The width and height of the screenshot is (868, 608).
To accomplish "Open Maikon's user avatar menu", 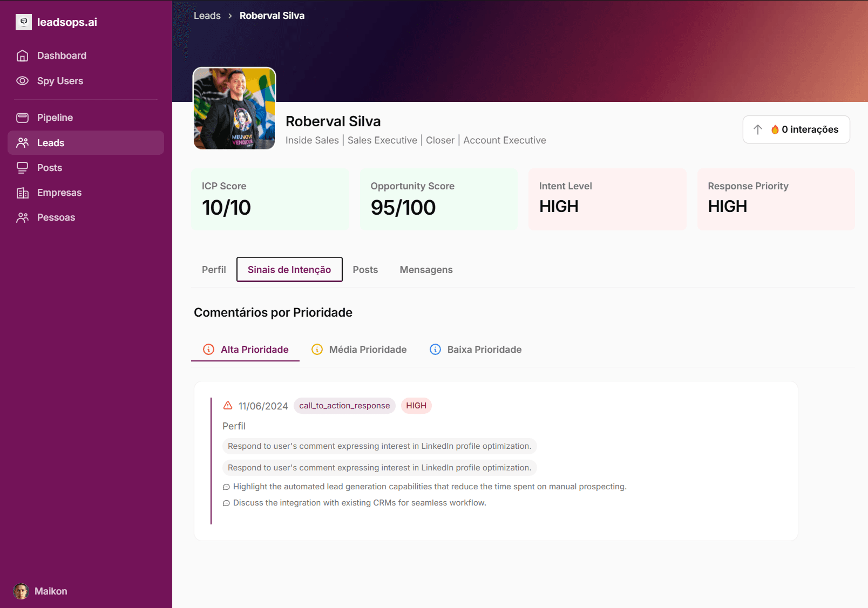I will click(x=21, y=591).
